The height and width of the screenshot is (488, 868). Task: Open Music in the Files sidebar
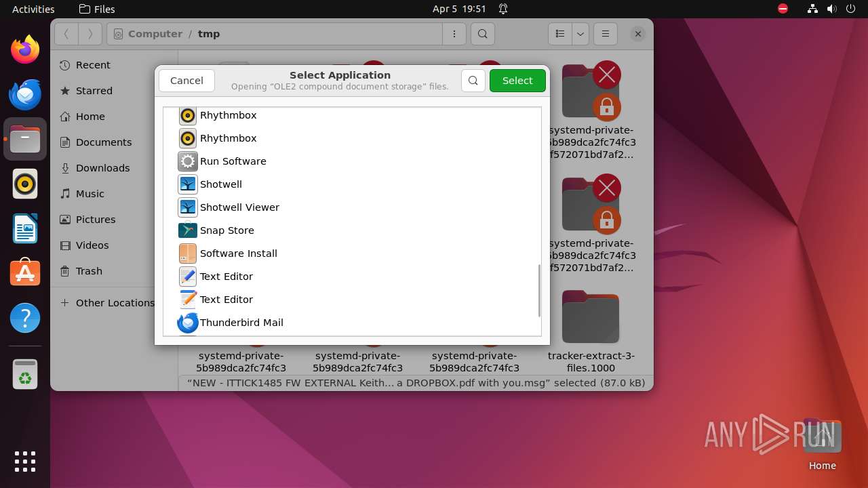[114, 194]
